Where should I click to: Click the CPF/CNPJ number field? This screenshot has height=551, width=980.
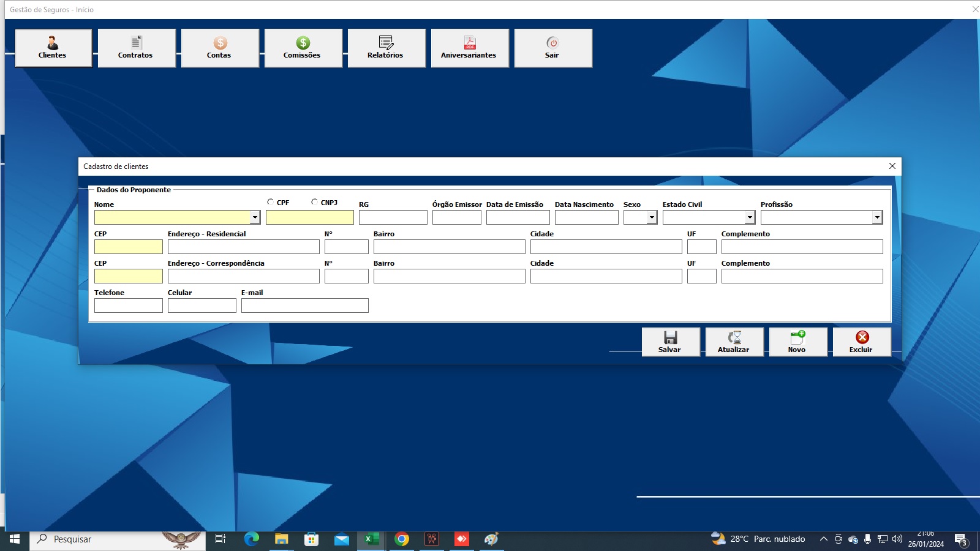(x=310, y=217)
